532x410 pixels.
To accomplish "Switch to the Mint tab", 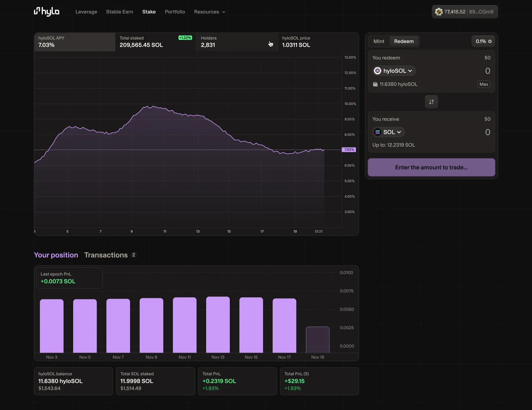I will [379, 41].
